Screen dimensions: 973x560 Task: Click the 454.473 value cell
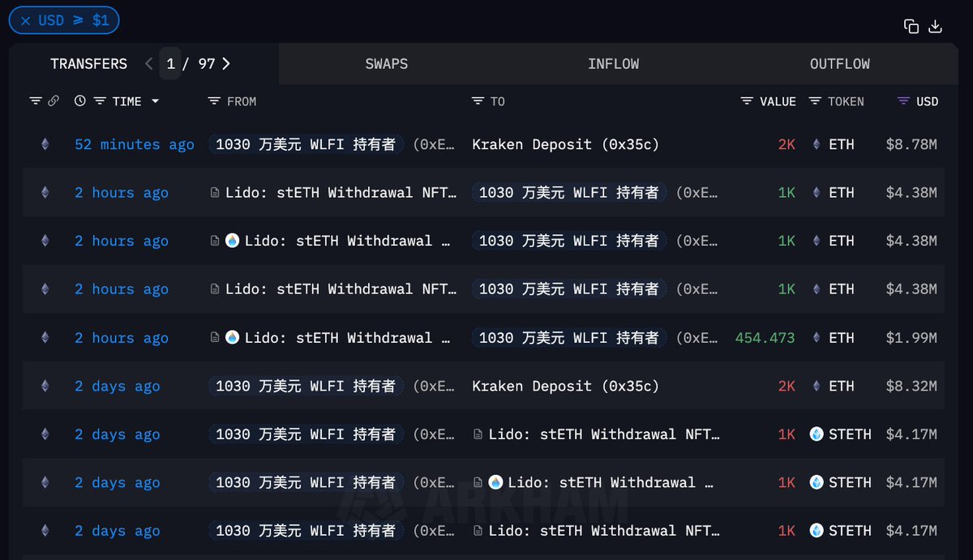pyautogui.click(x=765, y=338)
